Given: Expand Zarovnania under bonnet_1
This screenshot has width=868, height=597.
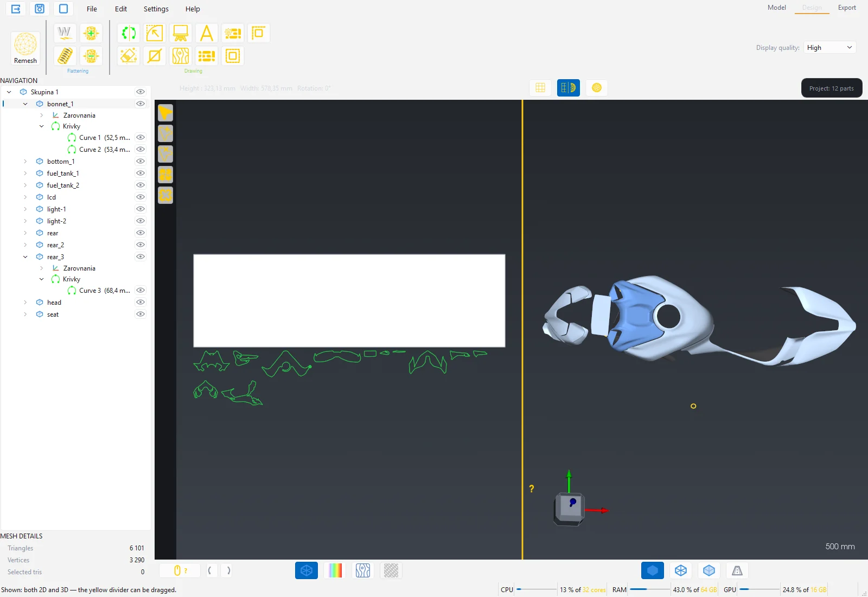Looking at the screenshot, I should (x=42, y=115).
